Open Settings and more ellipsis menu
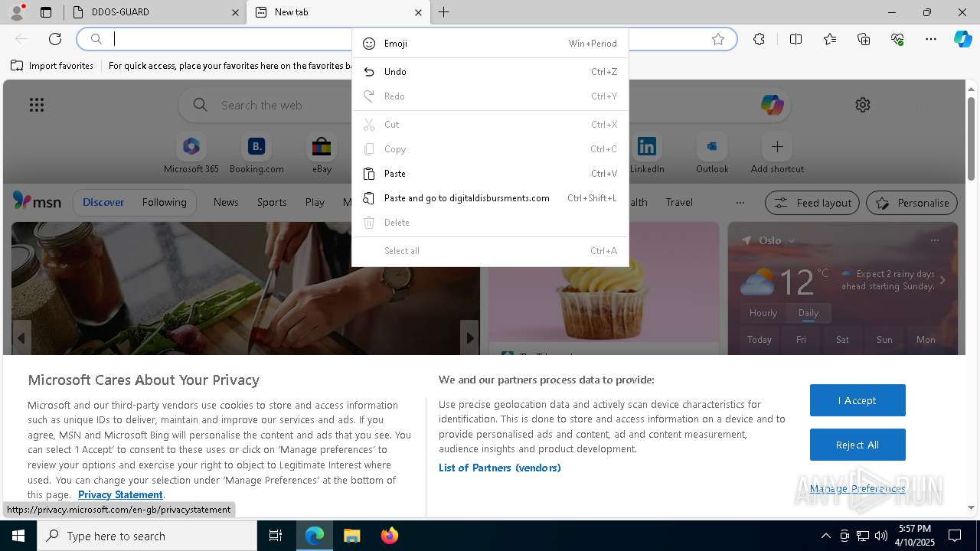Viewport: 980px width, 551px height. (x=931, y=39)
